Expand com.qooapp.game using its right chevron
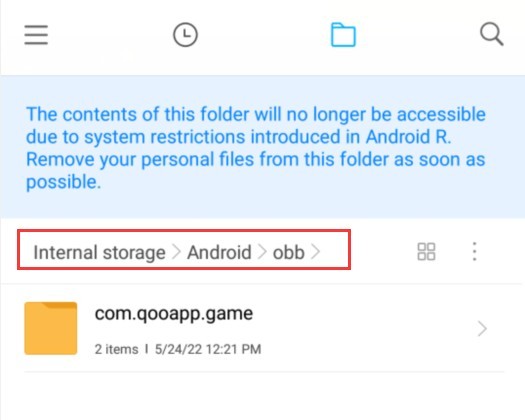The width and height of the screenshot is (525, 420). point(482,329)
